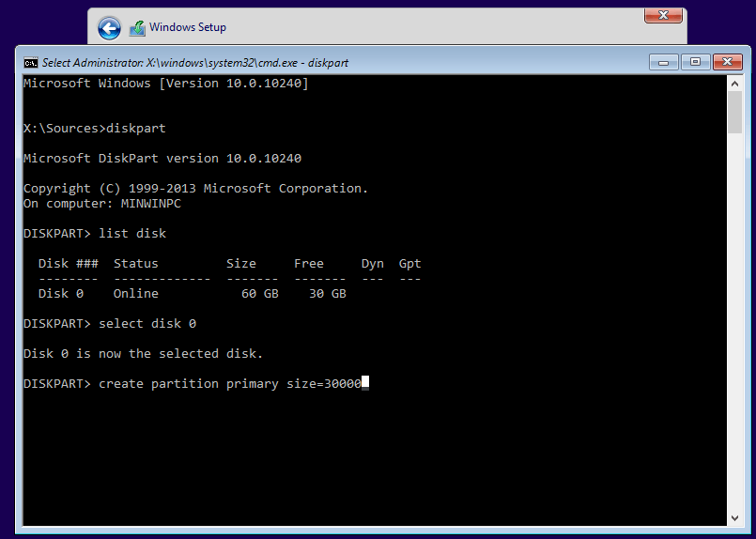756x539 pixels.
Task: Click the console scrollbar up arrow
Action: point(735,85)
